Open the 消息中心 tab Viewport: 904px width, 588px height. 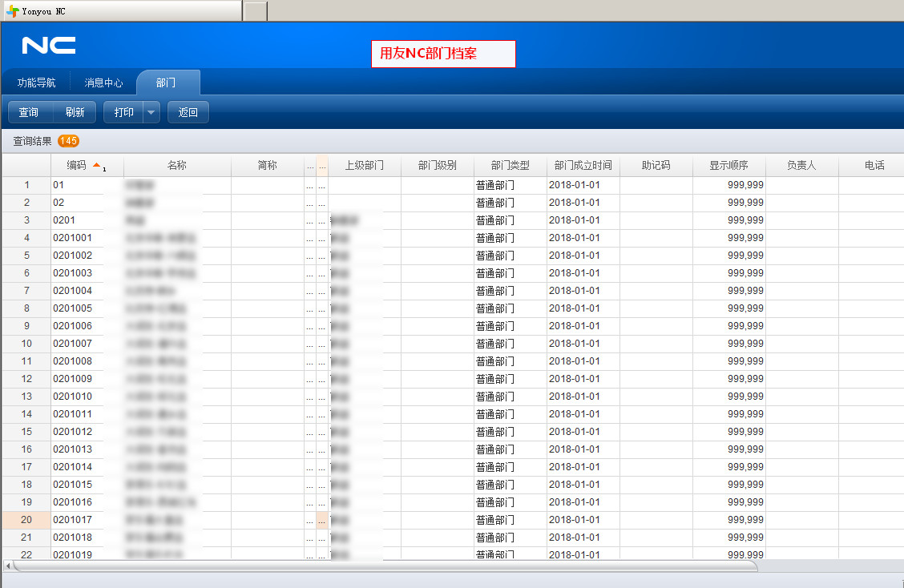tap(104, 83)
